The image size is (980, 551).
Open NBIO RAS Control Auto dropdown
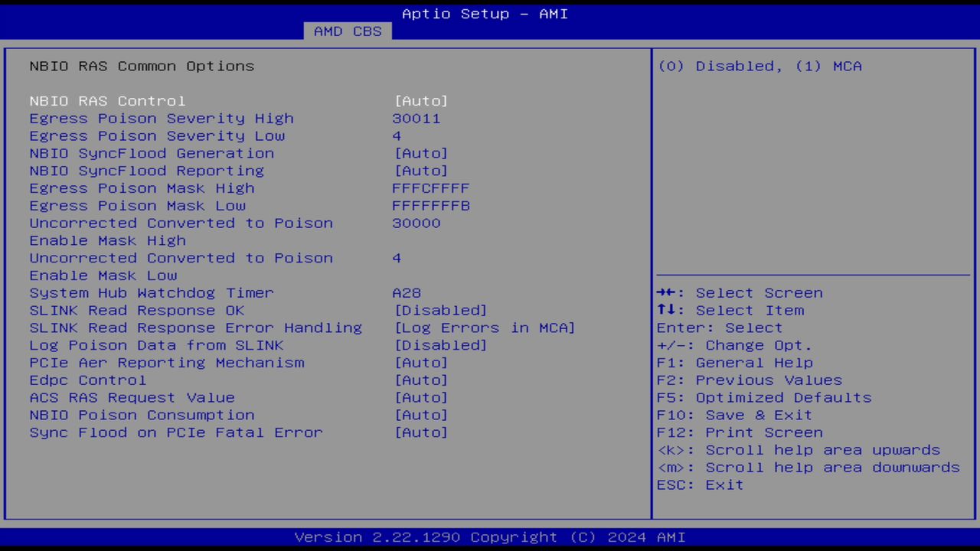click(x=421, y=101)
